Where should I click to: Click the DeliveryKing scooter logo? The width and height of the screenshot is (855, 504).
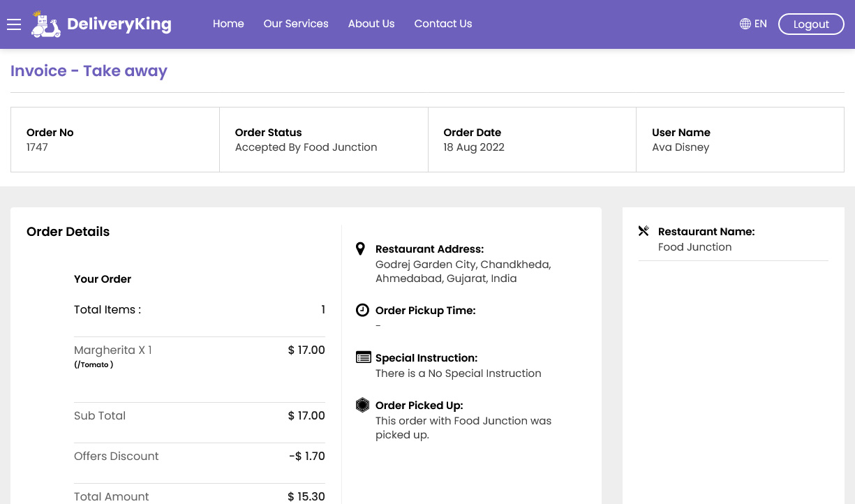tap(45, 24)
